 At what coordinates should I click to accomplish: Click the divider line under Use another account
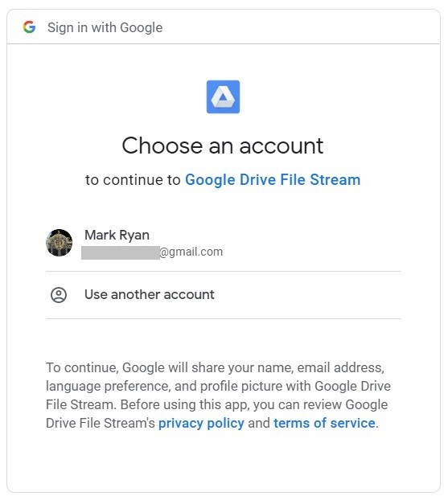(x=223, y=318)
